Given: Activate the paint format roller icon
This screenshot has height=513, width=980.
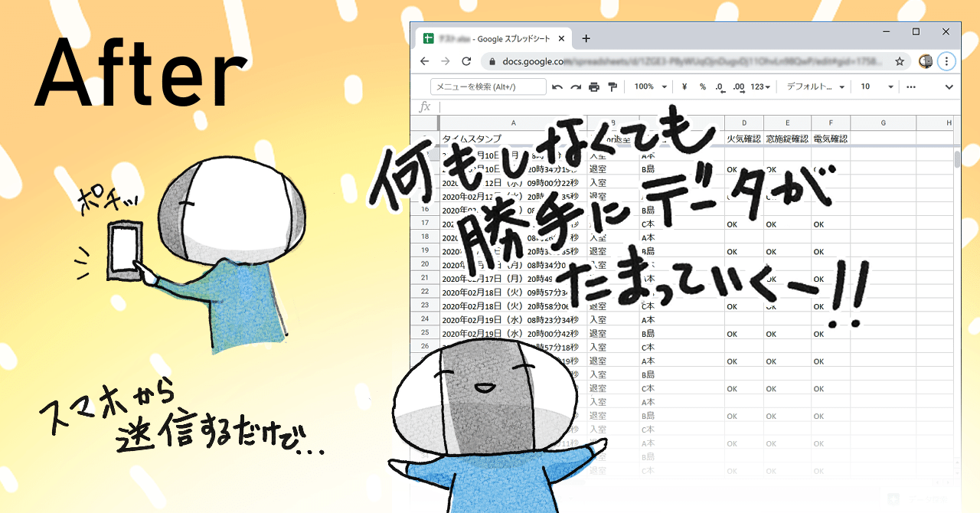Looking at the screenshot, I should 612,87.
